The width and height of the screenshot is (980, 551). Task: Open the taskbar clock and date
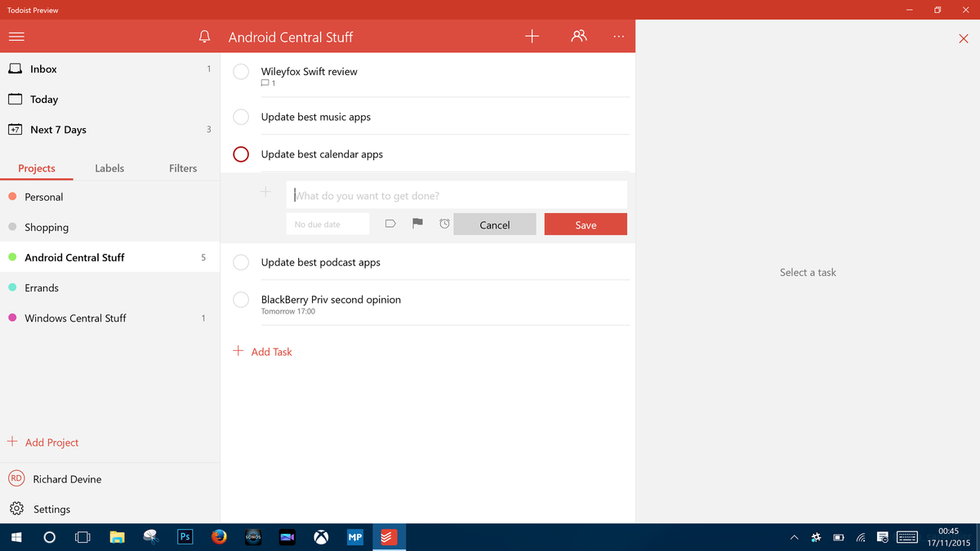tap(948, 537)
